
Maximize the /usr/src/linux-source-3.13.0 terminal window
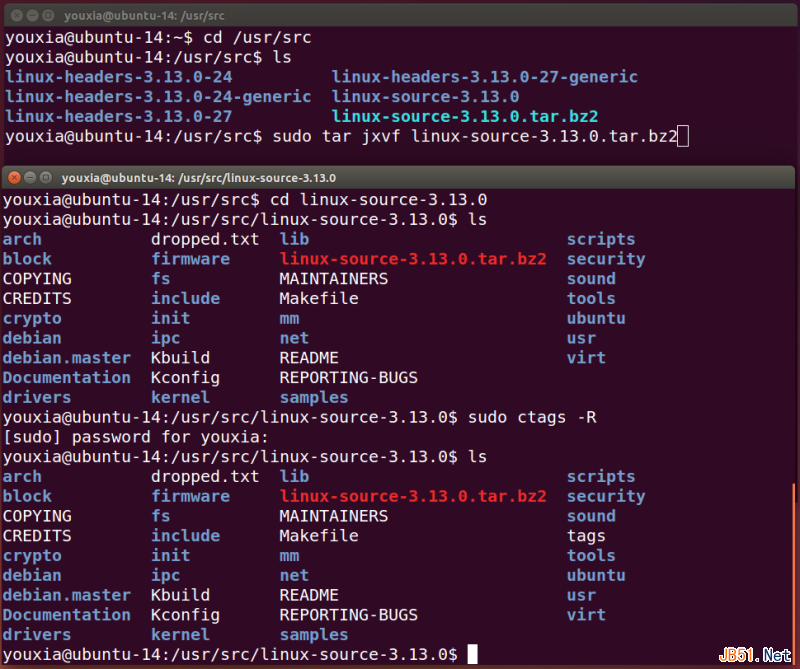coord(46,178)
